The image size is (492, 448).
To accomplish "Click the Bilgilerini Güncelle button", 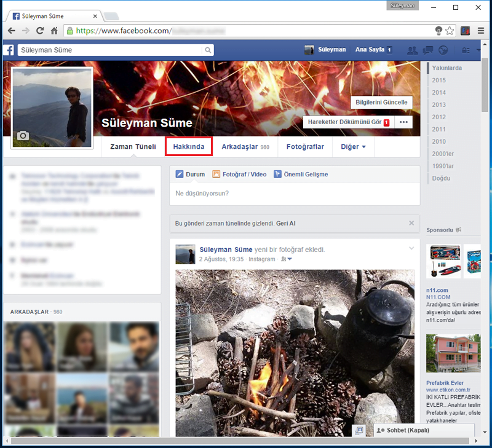I will 381,102.
